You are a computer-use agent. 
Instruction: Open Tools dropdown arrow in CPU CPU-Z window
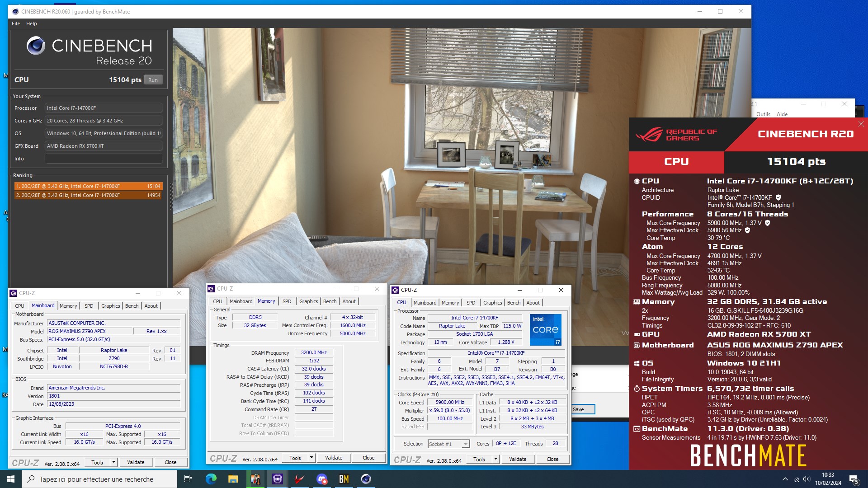pos(495,459)
